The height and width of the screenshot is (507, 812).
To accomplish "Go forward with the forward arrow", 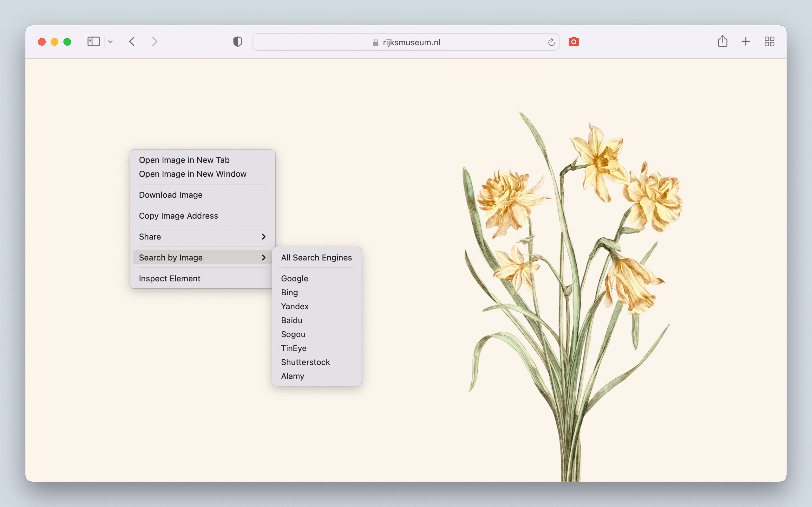I will [x=154, y=42].
